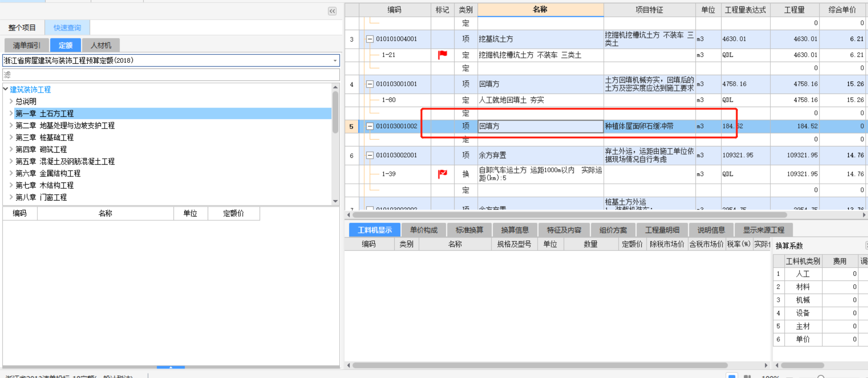Click the filter input field under the library dropdown

(171, 74)
